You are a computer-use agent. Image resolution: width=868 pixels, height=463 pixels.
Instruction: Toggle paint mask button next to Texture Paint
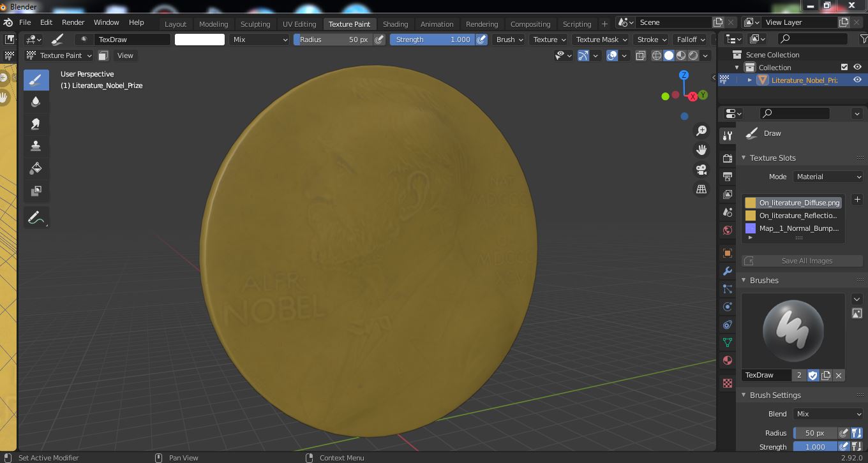coord(103,55)
